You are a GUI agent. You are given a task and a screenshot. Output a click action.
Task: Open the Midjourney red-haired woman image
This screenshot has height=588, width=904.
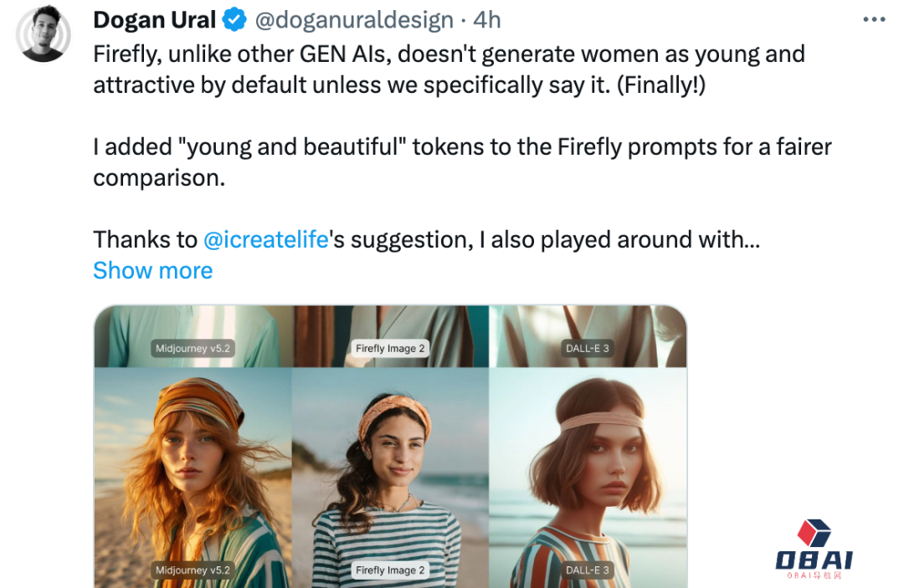193,478
